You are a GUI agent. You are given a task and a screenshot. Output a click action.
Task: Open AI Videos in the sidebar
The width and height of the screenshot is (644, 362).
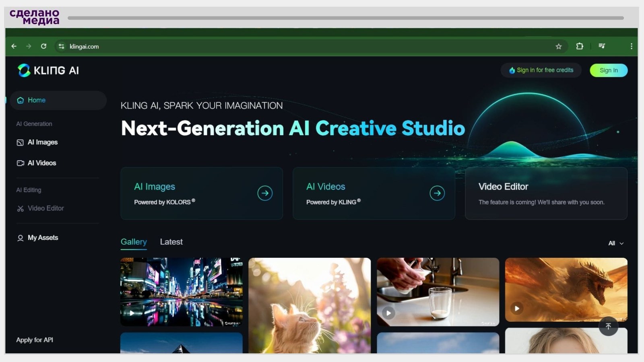(36, 163)
